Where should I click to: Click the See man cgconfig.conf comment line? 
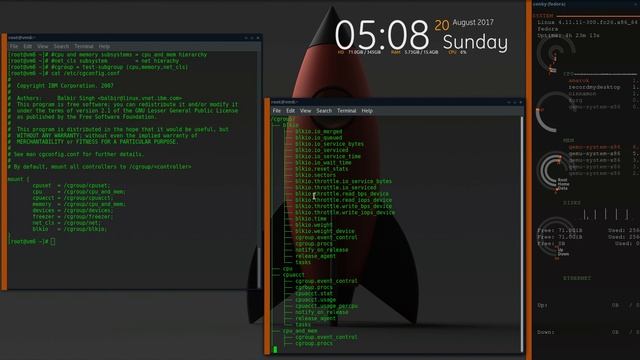click(x=76, y=154)
